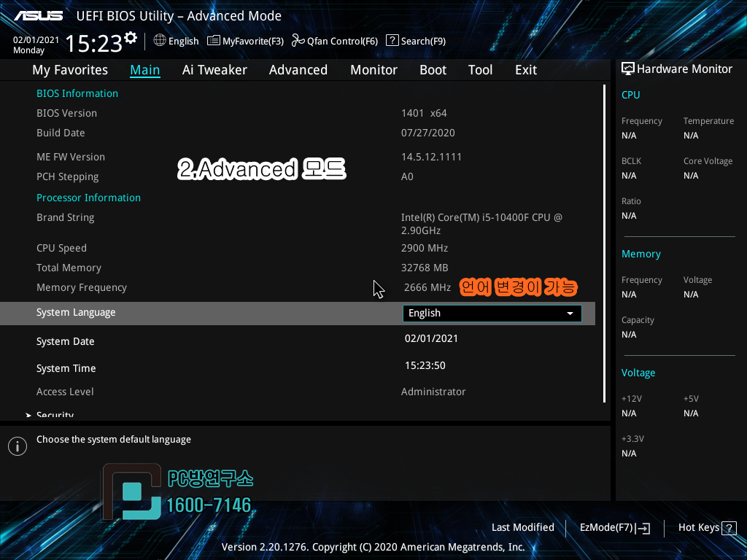Open the System Language English dropdown
The image size is (747, 560).
(492, 314)
